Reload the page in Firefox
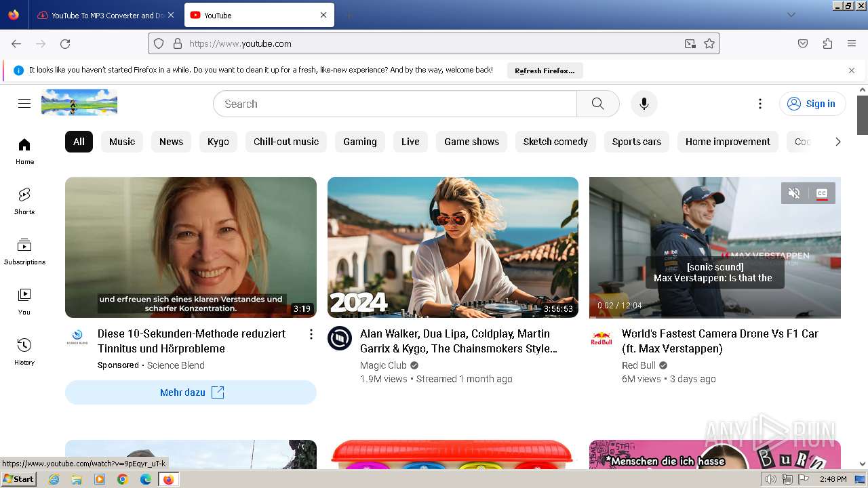The height and width of the screenshot is (488, 868). [x=65, y=43]
